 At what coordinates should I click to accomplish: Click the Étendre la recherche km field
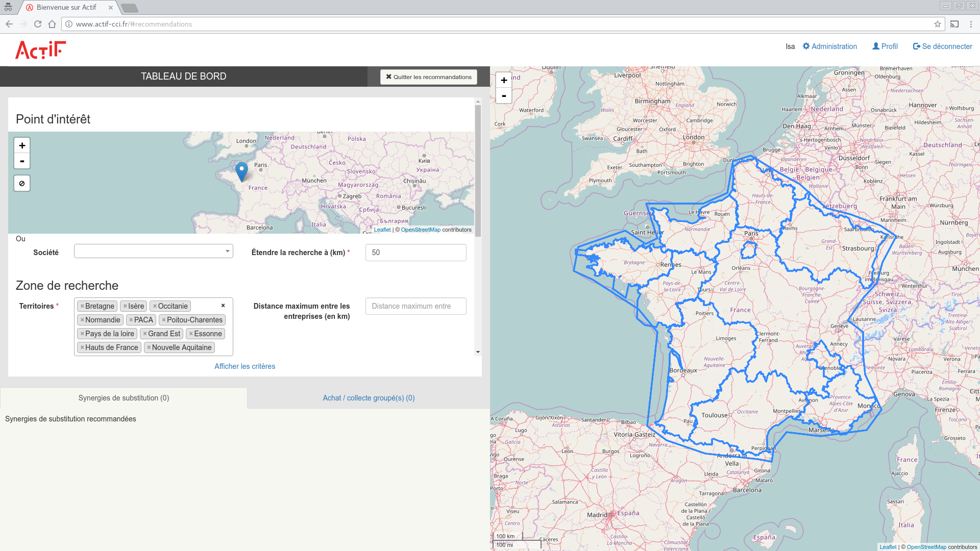point(415,253)
